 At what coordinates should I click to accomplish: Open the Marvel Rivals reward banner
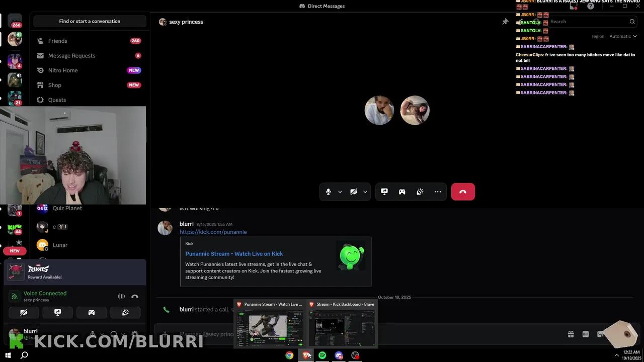pyautogui.click(x=75, y=272)
